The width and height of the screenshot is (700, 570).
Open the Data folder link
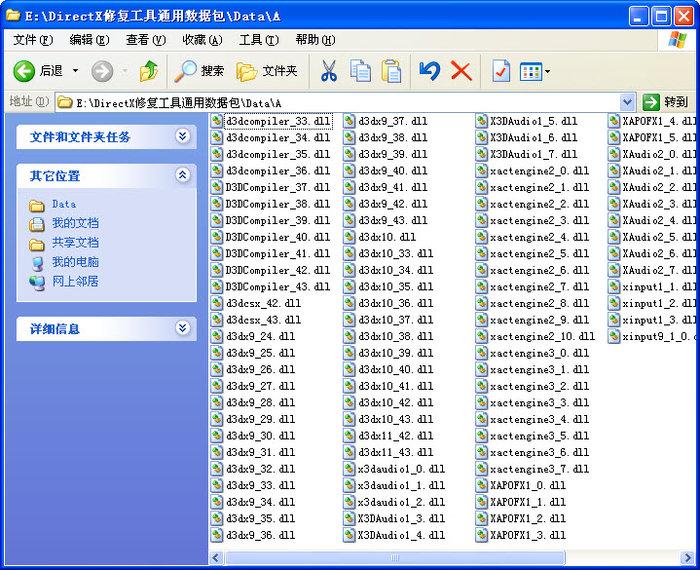(x=64, y=204)
